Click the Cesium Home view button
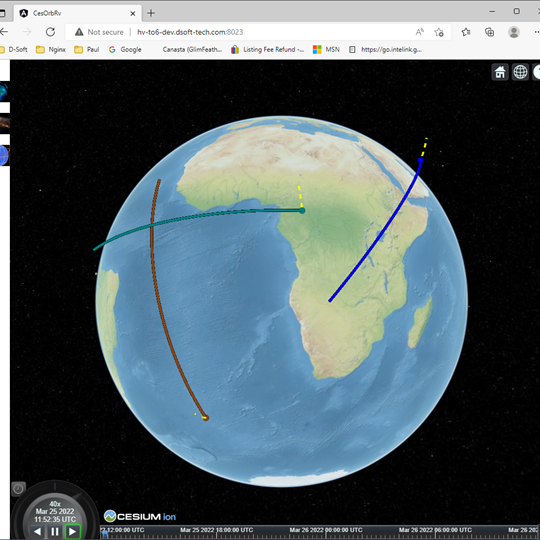 [x=500, y=72]
